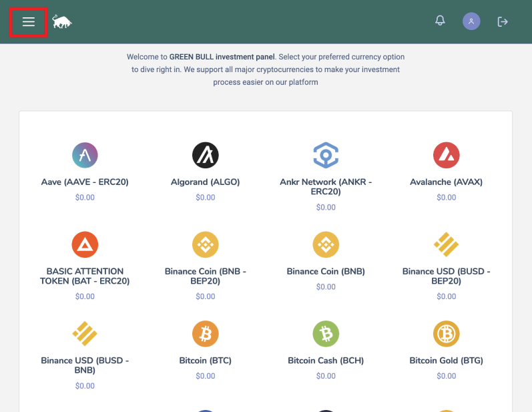Select the Avalanche coin icon
Viewport: 532px width, 412px height.
click(446, 155)
